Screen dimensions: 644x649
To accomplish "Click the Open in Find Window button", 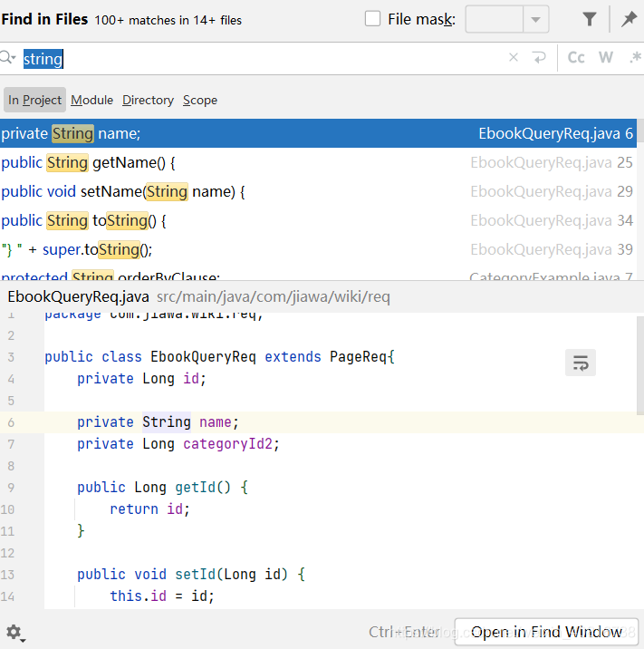I will coord(546,632).
